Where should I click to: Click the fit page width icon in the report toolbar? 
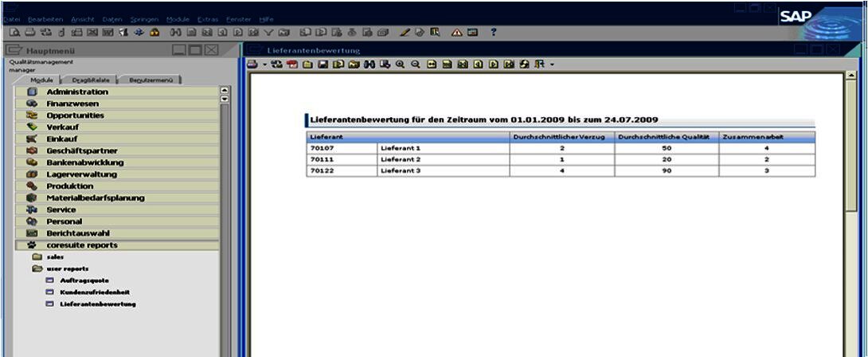pos(432,65)
